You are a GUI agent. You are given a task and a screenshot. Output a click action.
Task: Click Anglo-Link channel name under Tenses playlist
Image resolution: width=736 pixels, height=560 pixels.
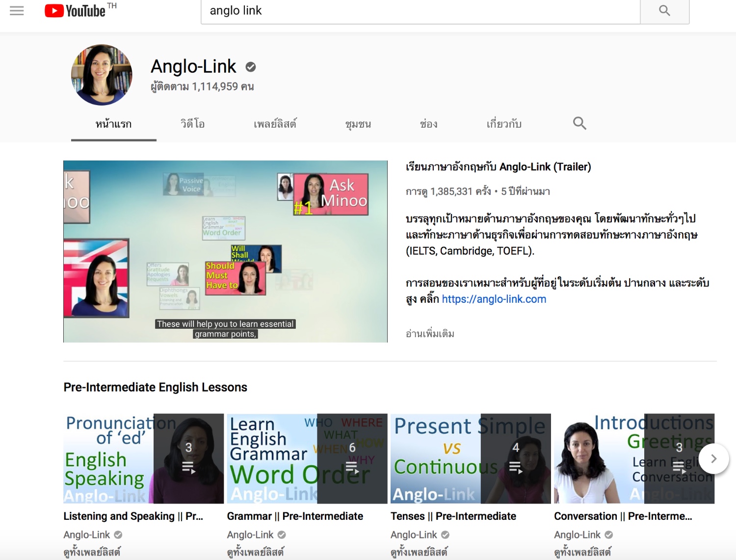point(414,534)
